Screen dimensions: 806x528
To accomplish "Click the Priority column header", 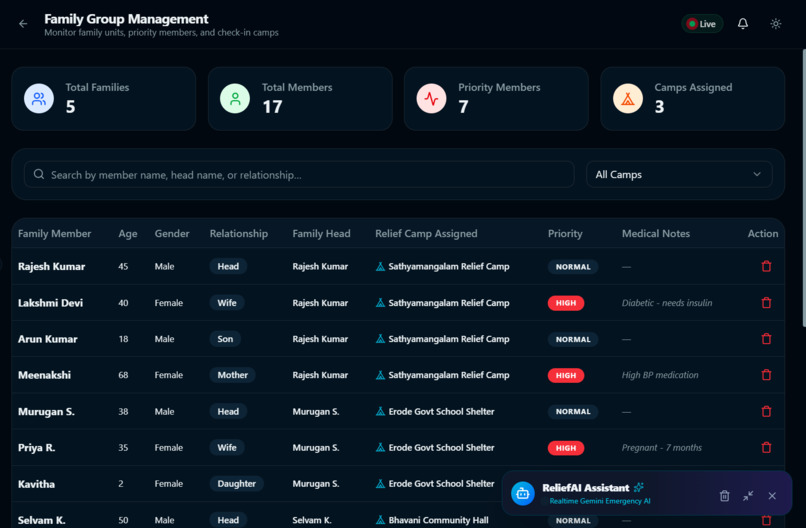I will tap(565, 233).
